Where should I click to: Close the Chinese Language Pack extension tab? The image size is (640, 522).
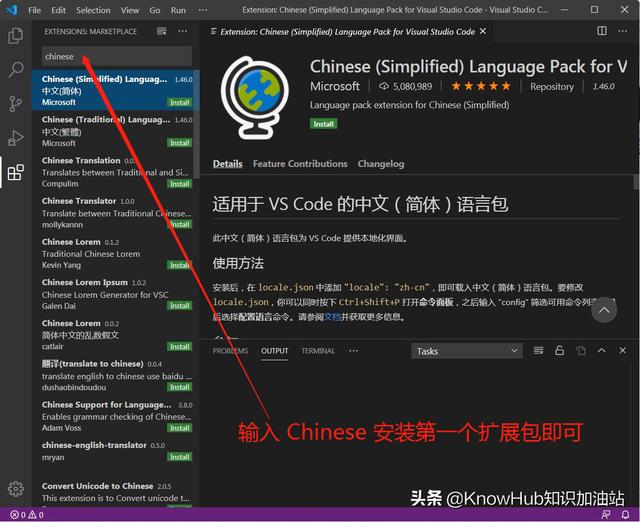pyautogui.click(x=483, y=31)
